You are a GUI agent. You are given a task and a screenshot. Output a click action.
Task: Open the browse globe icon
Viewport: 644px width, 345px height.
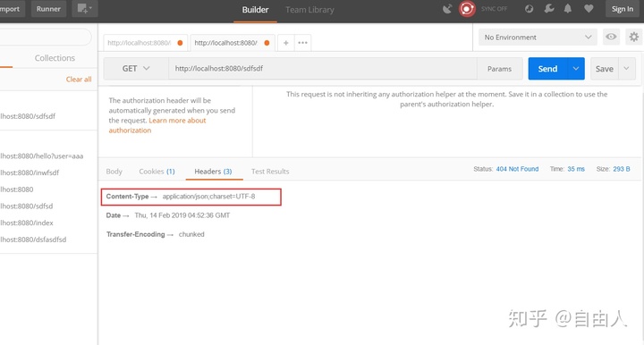click(x=529, y=9)
